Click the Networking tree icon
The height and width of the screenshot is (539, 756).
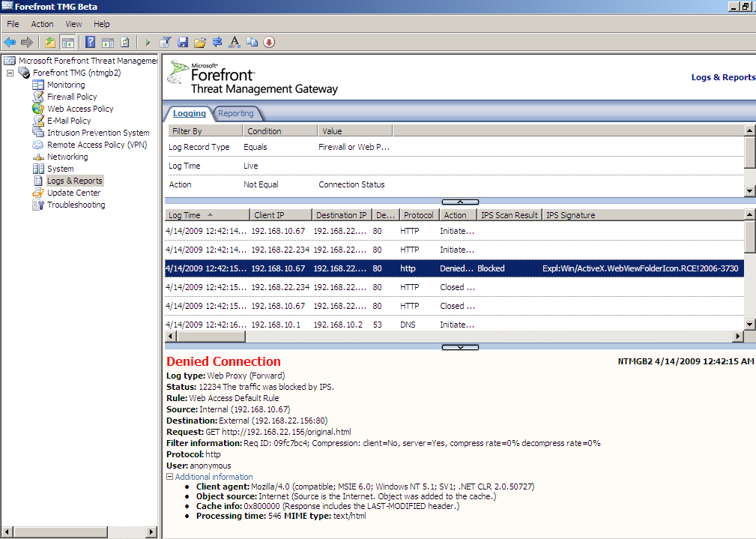point(38,157)
